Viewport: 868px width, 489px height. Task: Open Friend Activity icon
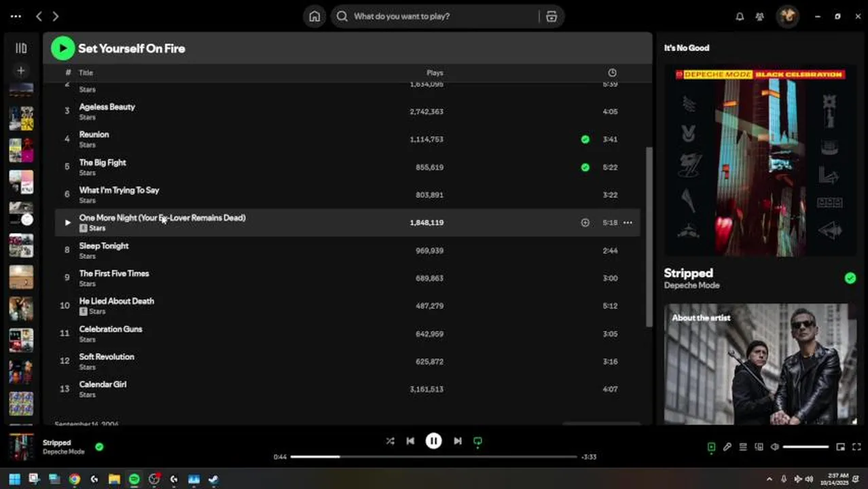point(760,16)
